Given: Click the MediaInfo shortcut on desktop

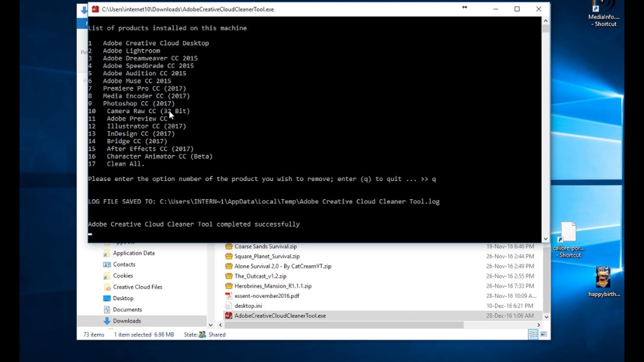Looking at the screenshot, I should tap(604, 14).
